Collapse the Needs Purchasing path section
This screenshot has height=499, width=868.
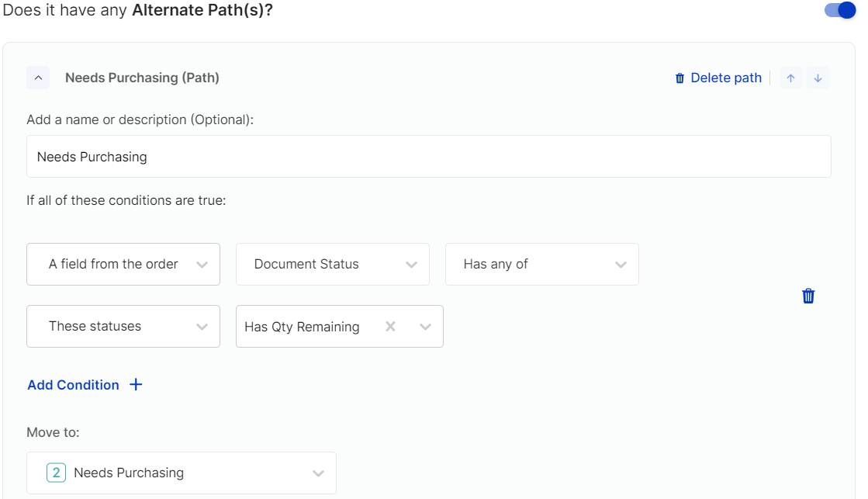tap(38, 78)
